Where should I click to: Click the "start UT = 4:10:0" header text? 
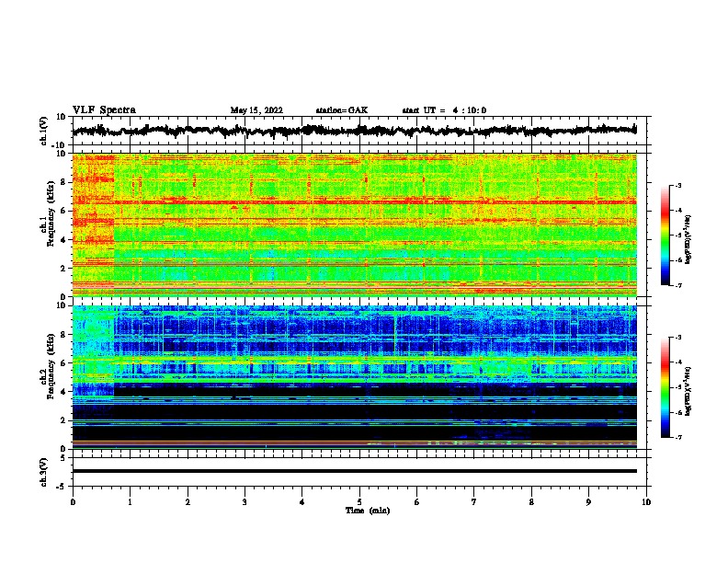coord(444,110)
